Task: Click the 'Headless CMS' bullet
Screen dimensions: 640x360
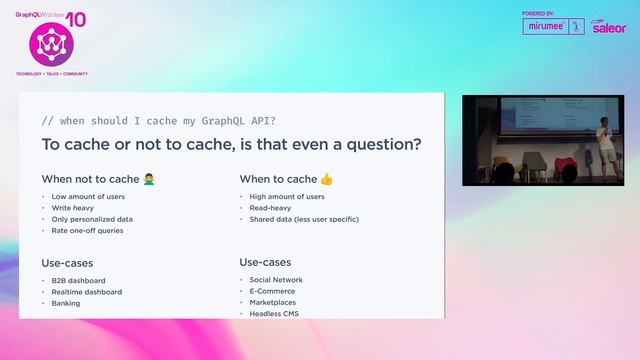Action: click(x=274, y=313)
